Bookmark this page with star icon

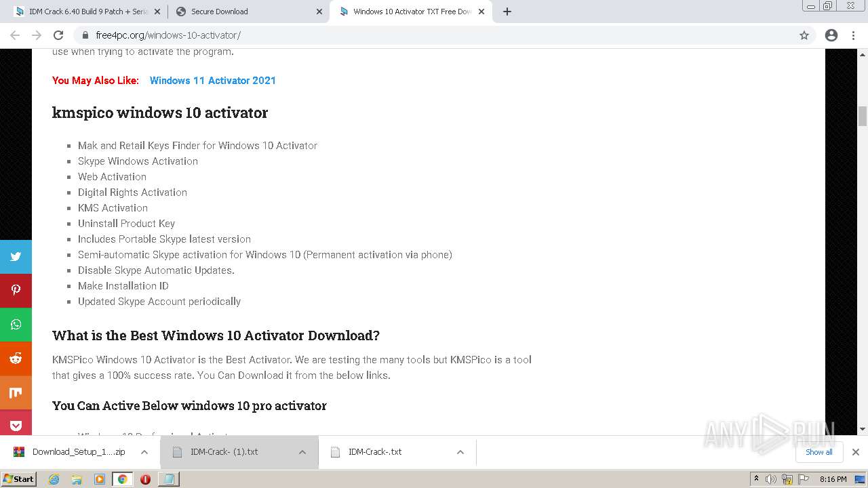point(804,35)
